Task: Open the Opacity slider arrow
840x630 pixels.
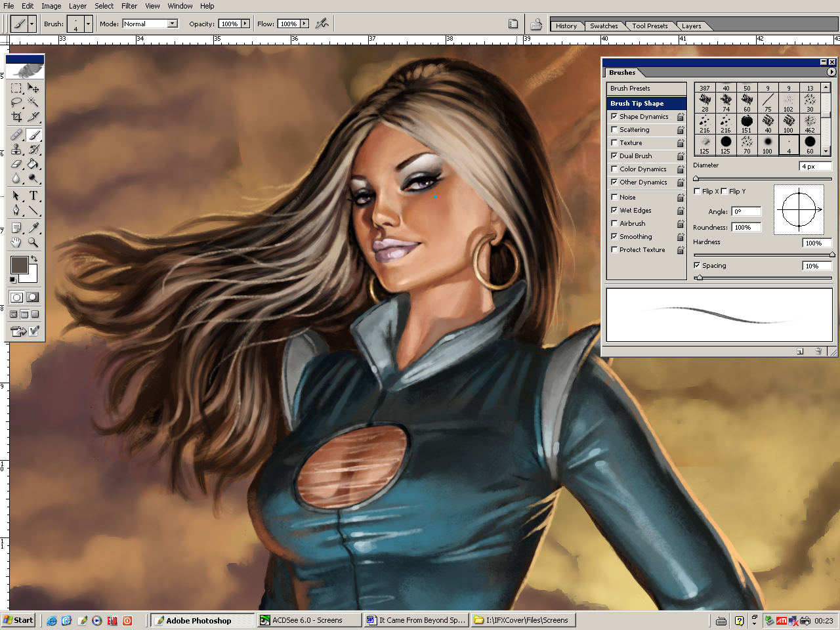Action: click(x=245, y=24)
